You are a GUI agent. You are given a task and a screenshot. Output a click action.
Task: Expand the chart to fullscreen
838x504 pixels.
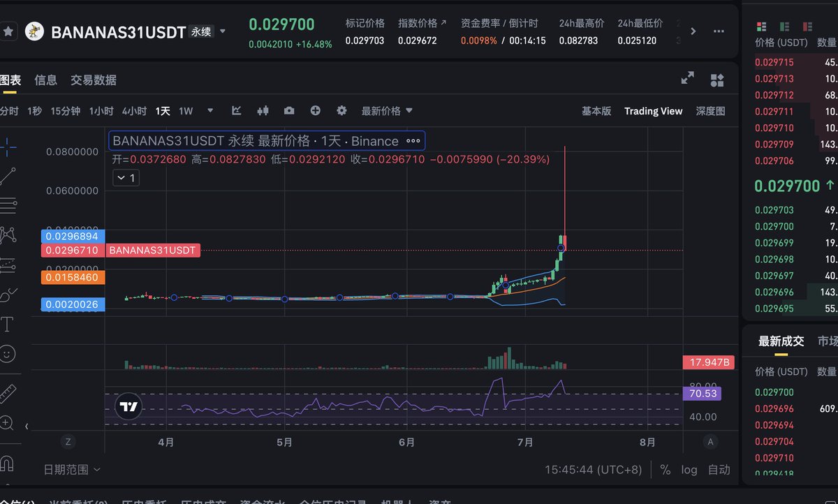point(688,78)
